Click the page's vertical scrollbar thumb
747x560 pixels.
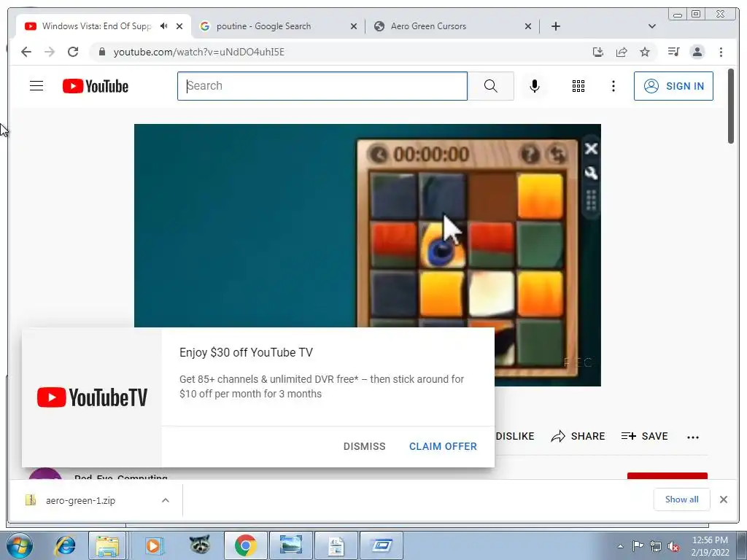(x=731, y=106)
